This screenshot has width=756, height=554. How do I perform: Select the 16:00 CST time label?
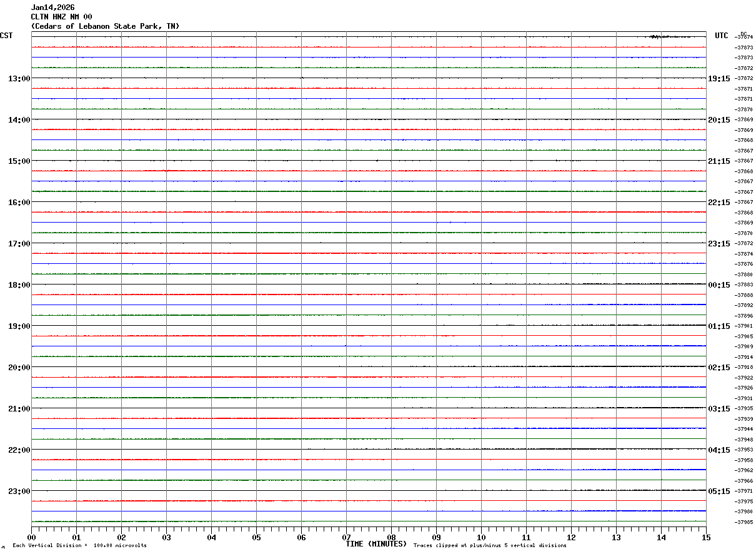click(x=19, y=203)
